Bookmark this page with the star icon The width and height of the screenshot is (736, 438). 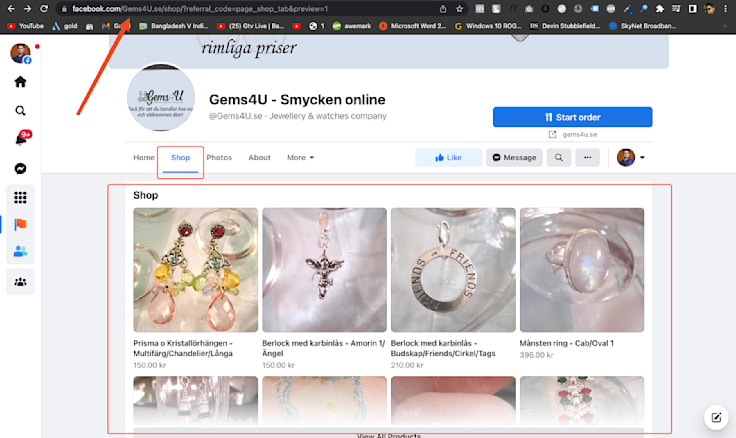[460, 8]
